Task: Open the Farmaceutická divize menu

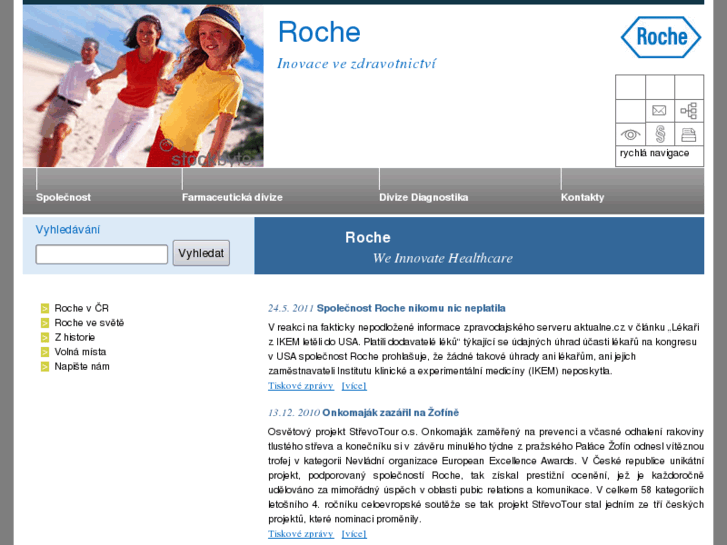Action: pyautogui.click(x=232, y=197)
